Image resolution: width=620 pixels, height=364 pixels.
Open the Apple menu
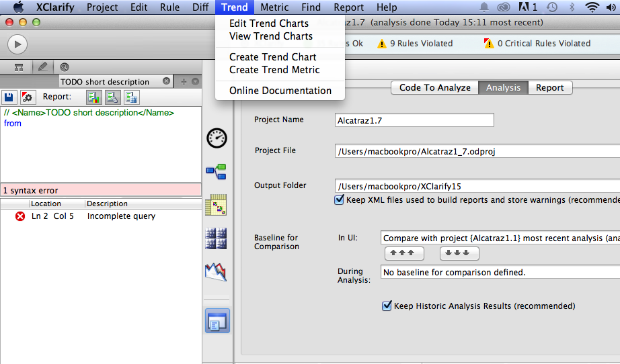pyautogui.click(x=18, y=7)
